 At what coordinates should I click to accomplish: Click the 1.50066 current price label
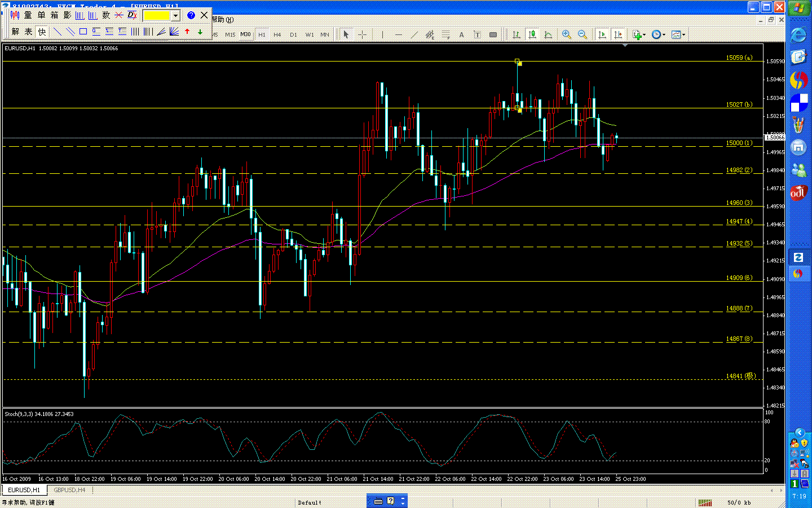(x=775, y=137)
